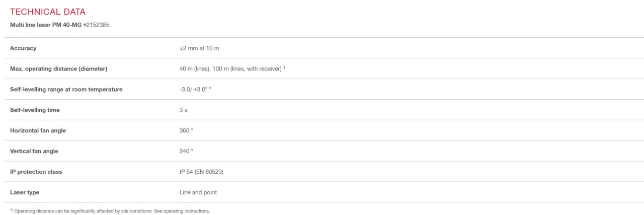
Task: Click the 3 s value
Action: (176, 110)
